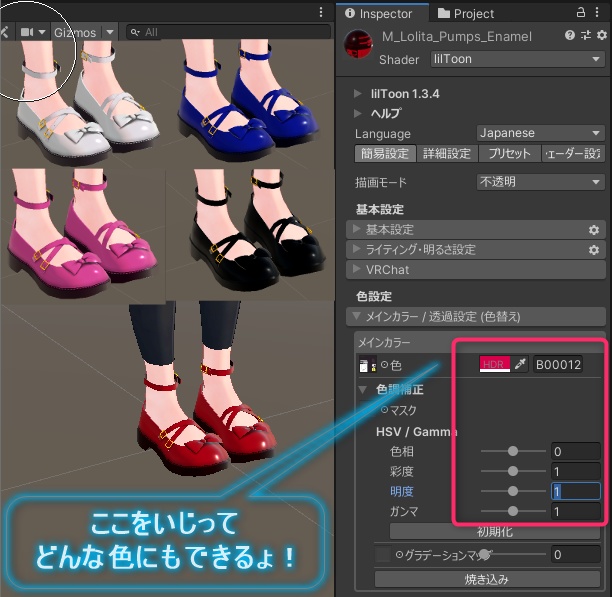Open the material settings gear icon
Image resolution: width=612 pixels, height=597 pixels.
tap(602, 36)
